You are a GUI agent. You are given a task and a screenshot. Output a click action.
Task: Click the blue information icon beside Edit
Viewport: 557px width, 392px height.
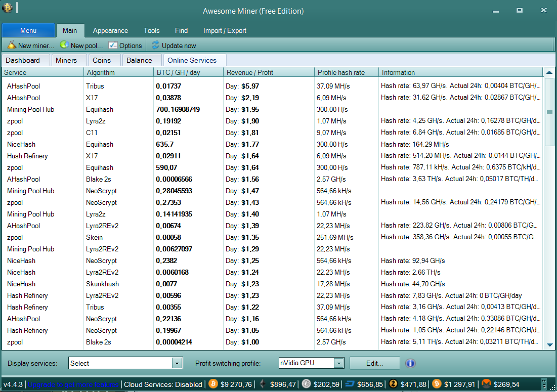[x=410, y=363]
